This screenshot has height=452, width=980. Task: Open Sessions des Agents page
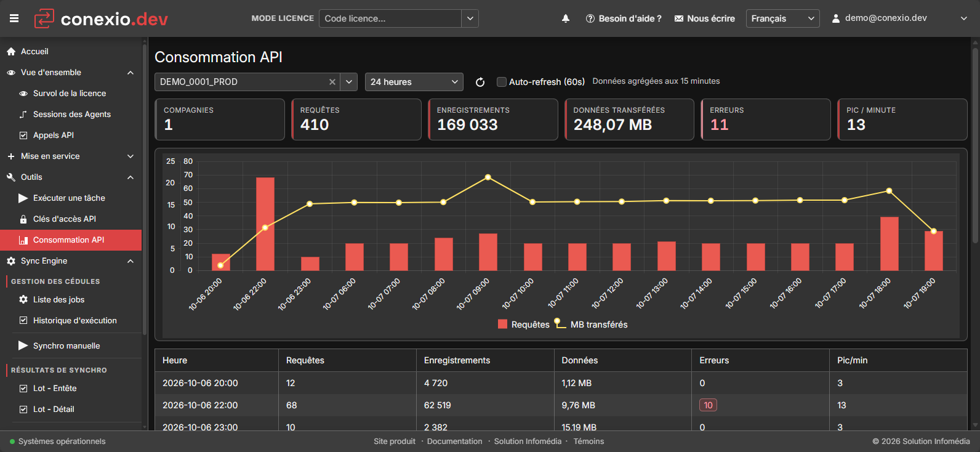71,115
